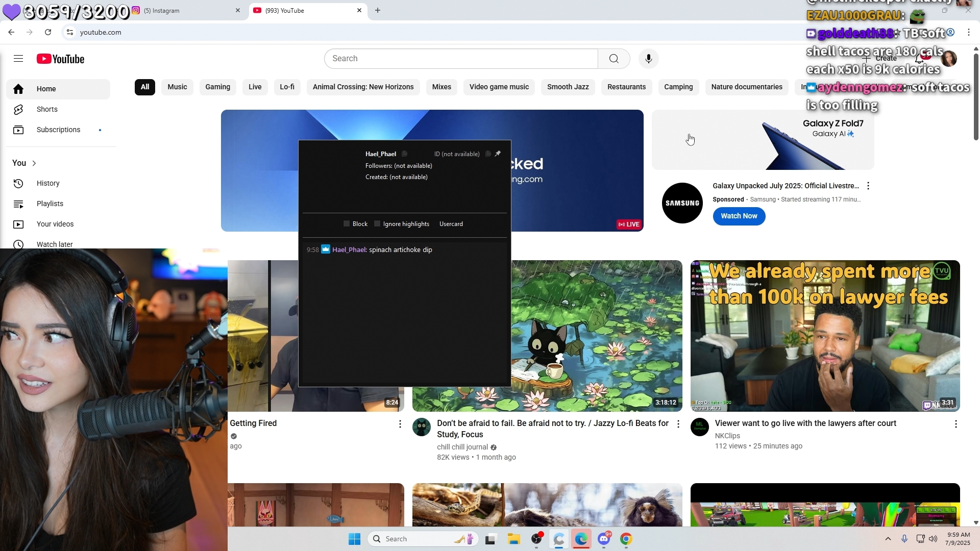Open NKClips channel link
The height and width of the screenshot is (551, 980).
(727, 436)
